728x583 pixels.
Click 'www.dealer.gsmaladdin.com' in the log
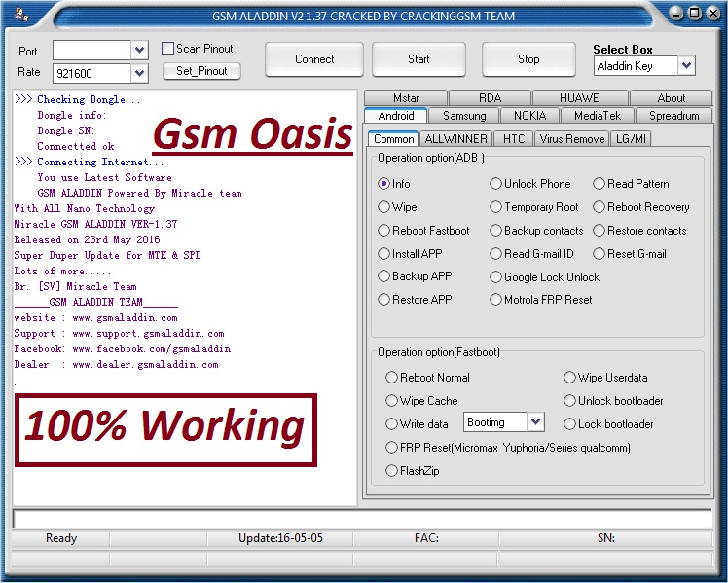(145, 364)
